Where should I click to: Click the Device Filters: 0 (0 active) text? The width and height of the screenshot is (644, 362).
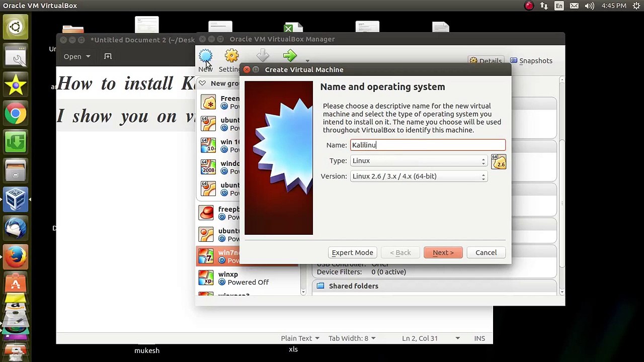tap(361, 272)
